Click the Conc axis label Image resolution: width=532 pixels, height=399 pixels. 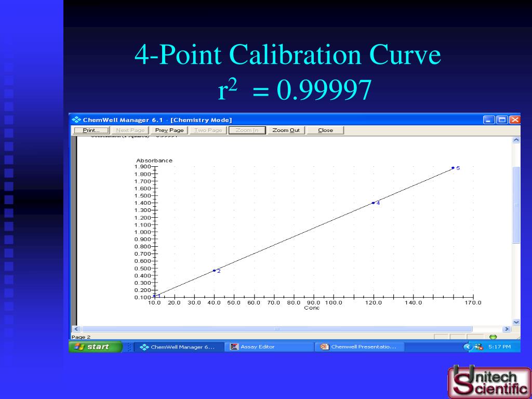click(x=312, y=308)
